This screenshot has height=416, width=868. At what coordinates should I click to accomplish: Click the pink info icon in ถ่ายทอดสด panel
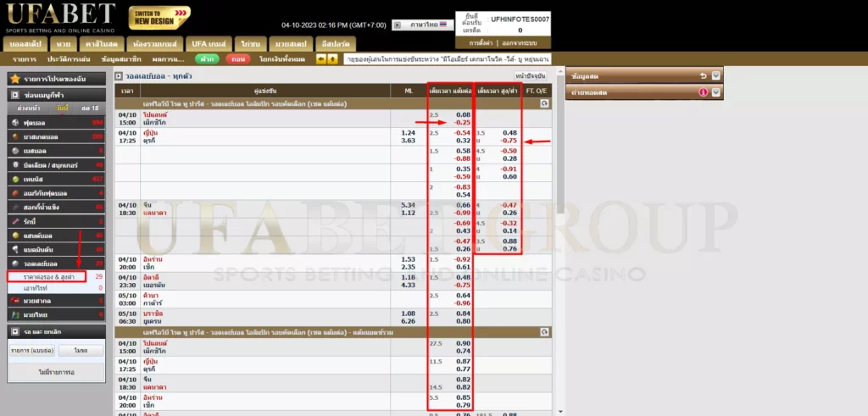(x=703, y=92)
